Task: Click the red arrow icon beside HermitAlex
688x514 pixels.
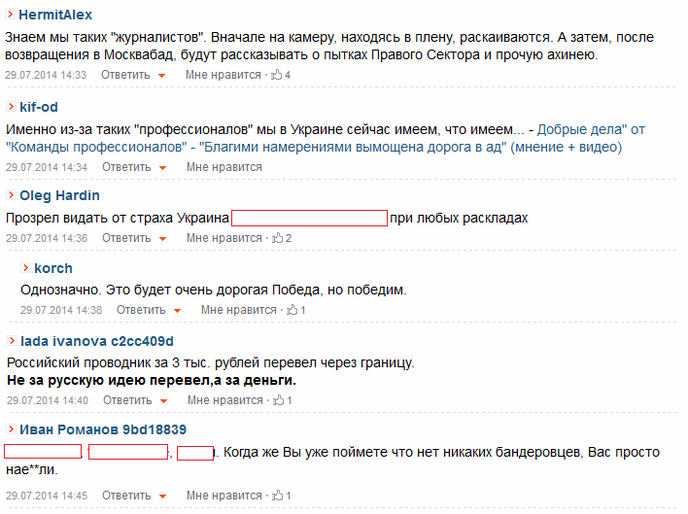Action: coord(10,14)
